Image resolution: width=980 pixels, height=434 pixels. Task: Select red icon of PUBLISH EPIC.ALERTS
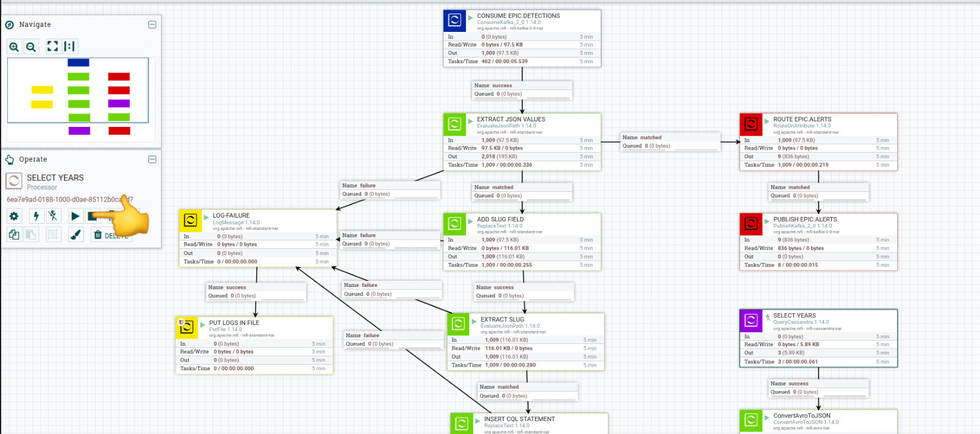(751, 224)
